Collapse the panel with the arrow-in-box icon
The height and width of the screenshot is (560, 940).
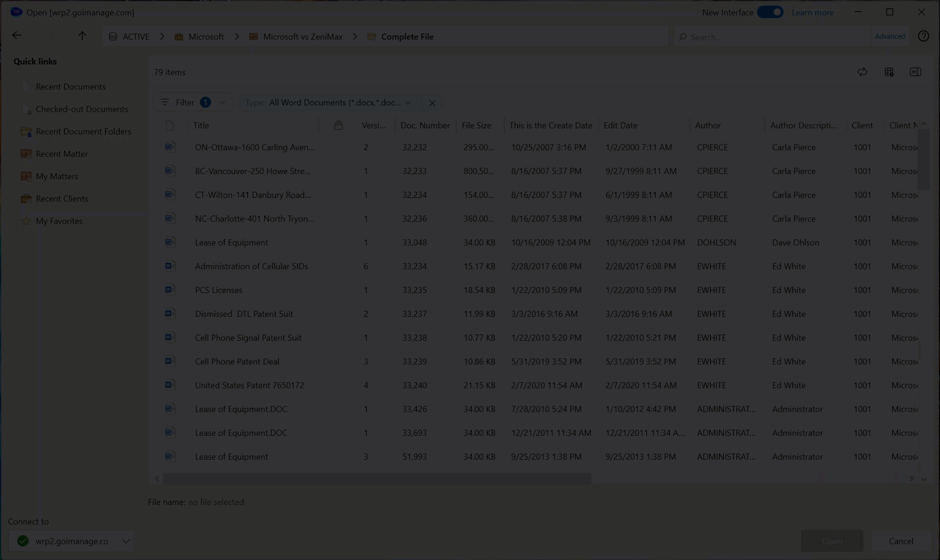tap(916, 72)
